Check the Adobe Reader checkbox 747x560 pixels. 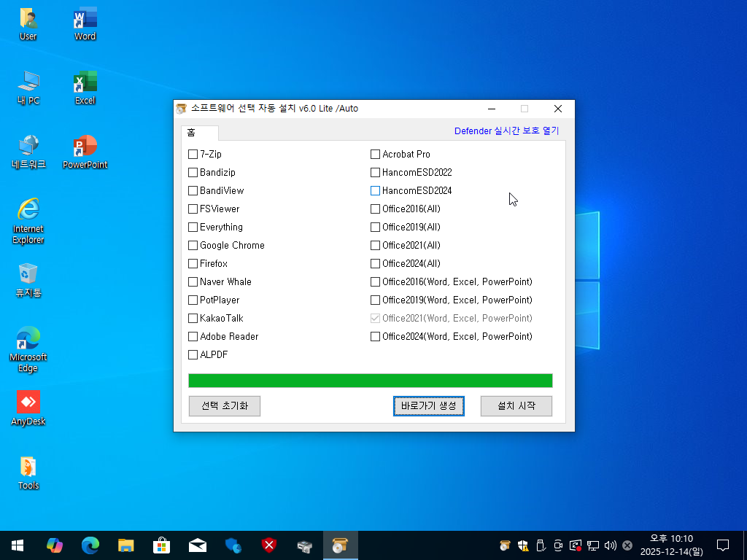click(193, 337)
